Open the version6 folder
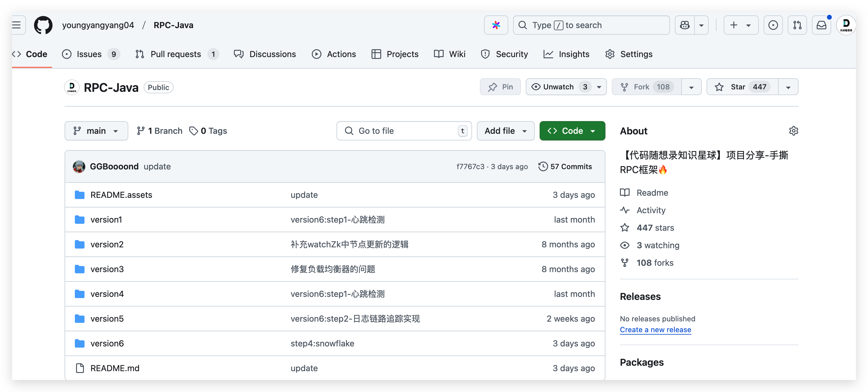868x392 pixels. pos(107,343)
